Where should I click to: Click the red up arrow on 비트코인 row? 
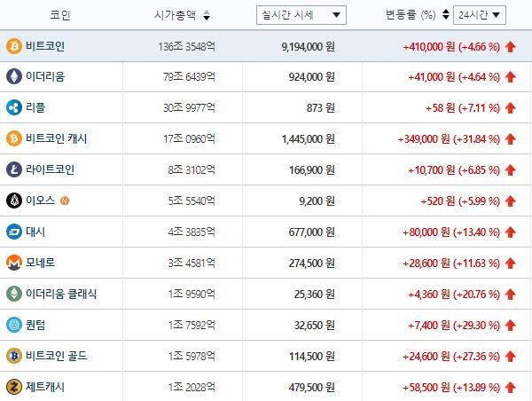(x=511, y=45)
